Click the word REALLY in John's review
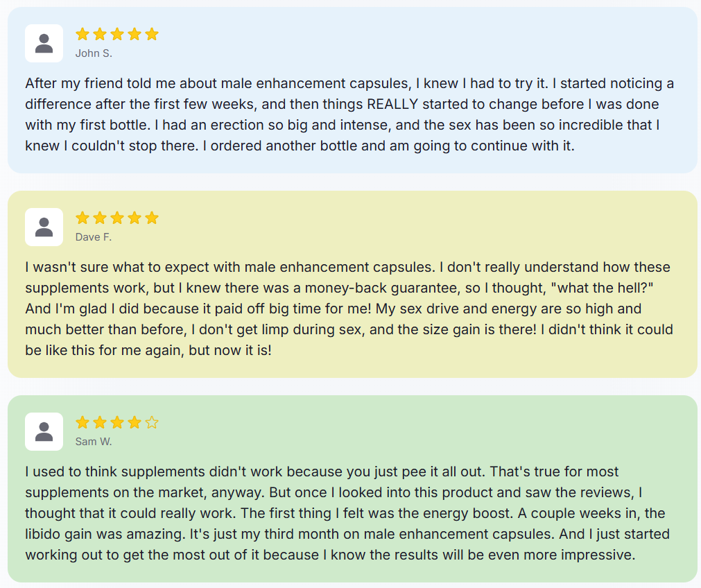Screen dimensions: 701x588 coord(392,104)
